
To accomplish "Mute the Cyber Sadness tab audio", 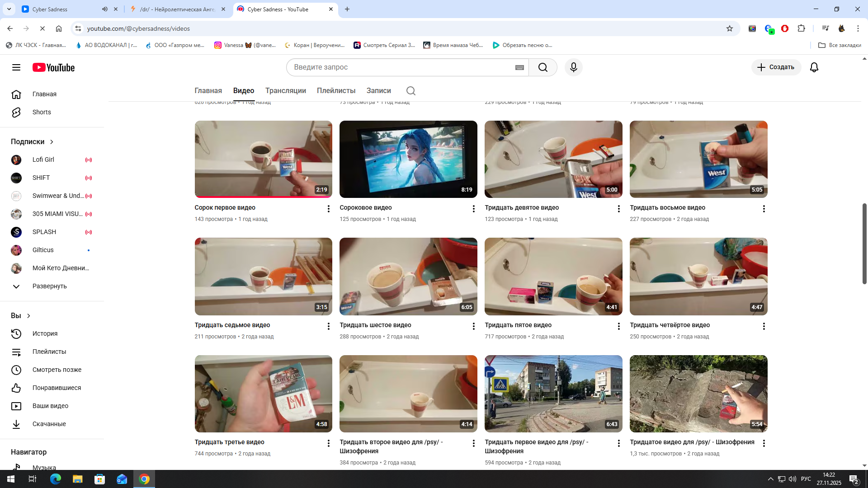I will coord(105,9).
